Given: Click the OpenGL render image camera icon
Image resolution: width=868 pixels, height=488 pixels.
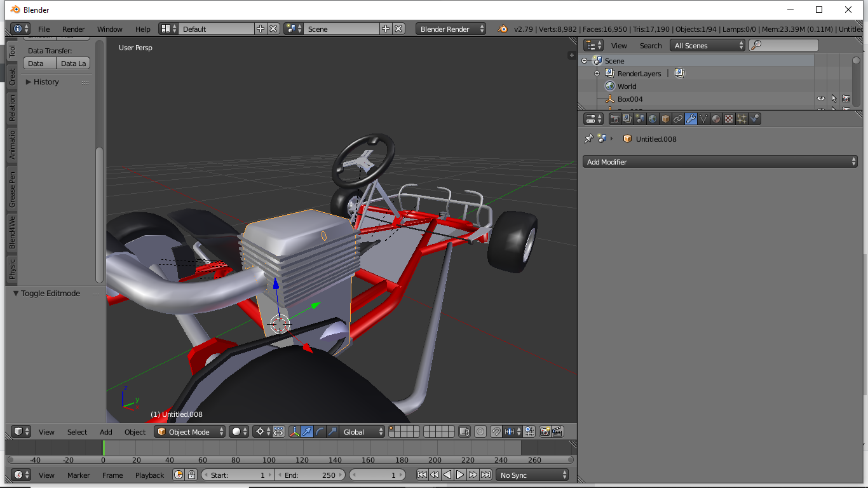Looking at the screenshot, I should tap(545, 431).
